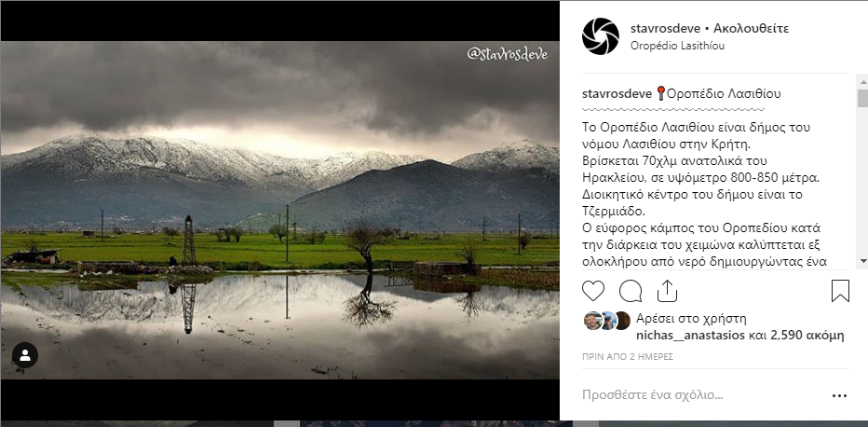Show tagged people on the photo
Viewport: 868px width, 427px height.
click(25, 355)
